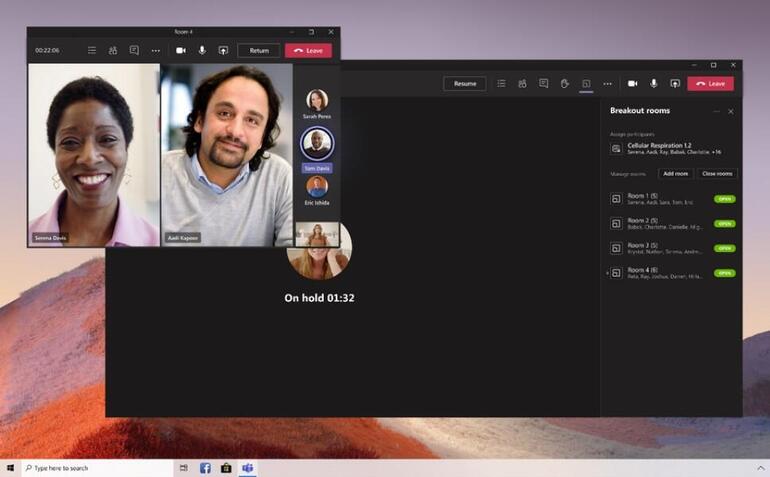Raise hand in main meeting window

[x=565, y=84]
